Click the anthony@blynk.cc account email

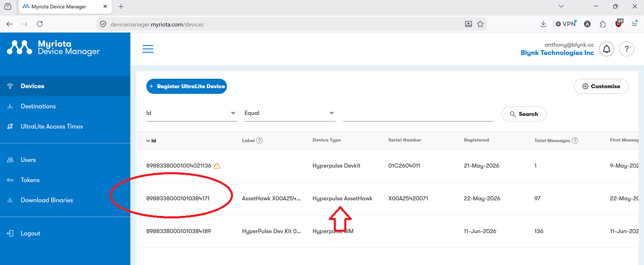[x=569, y=45]
